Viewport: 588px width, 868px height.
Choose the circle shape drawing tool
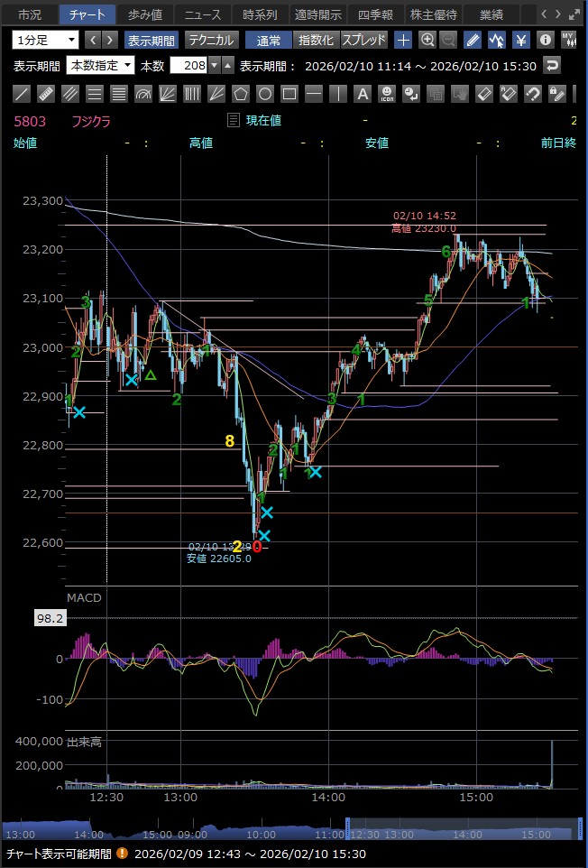point(265,94)
